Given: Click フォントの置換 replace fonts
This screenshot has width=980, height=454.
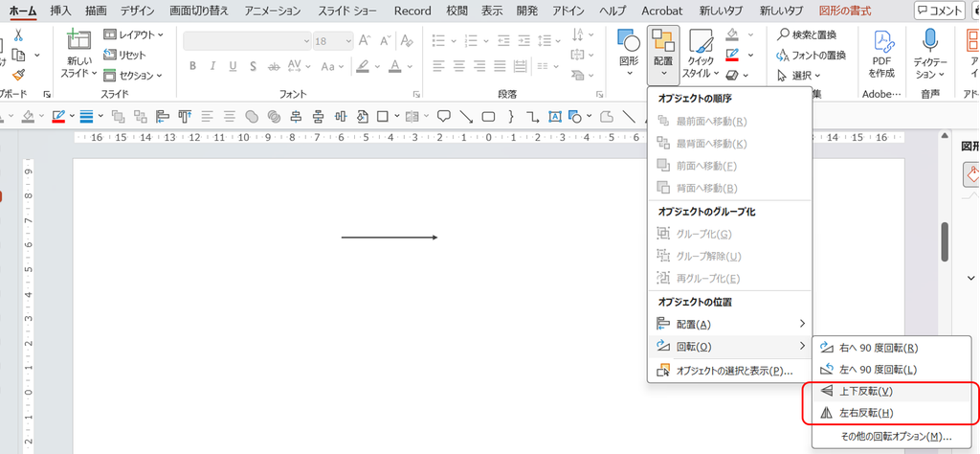Looking at the screenshot, I should click(x=812, y=55).
